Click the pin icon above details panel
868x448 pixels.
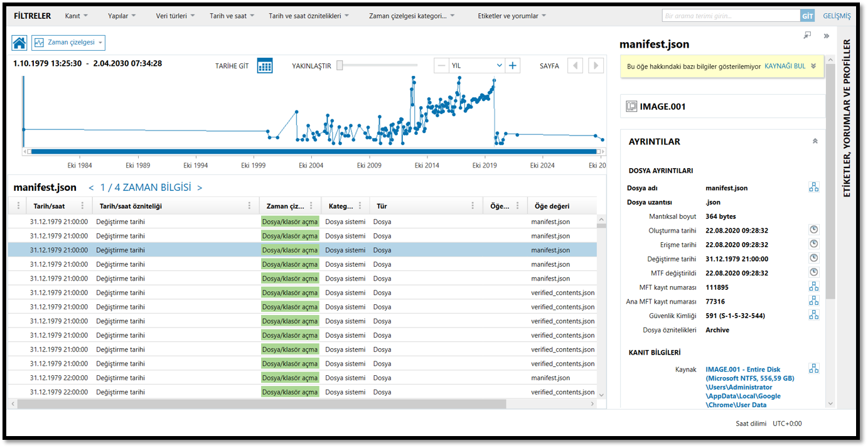pyautogui.click(x=807, y=36)
